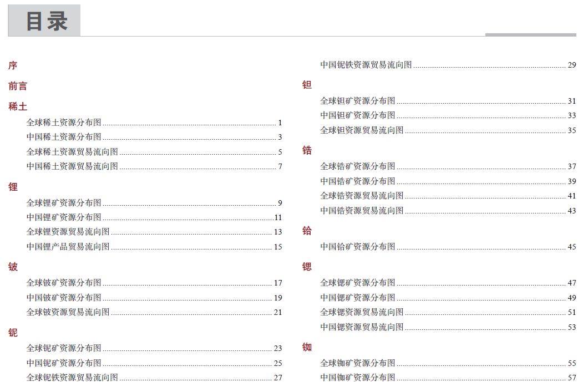Image resolution: width=588 pixels, height=392 pixels.
Task: Open the 序 preface entry
Action: 13,65
